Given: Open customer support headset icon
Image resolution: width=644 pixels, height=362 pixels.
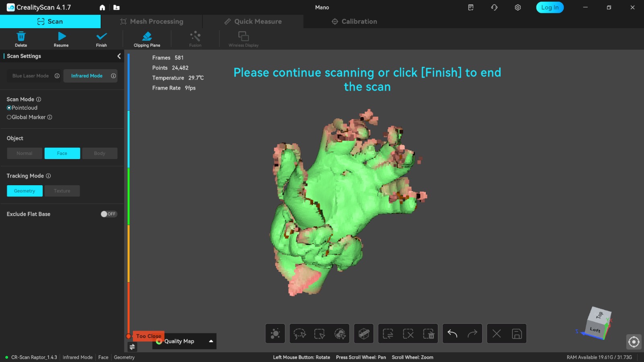Looking at the screenshot, I should [494, 8].
